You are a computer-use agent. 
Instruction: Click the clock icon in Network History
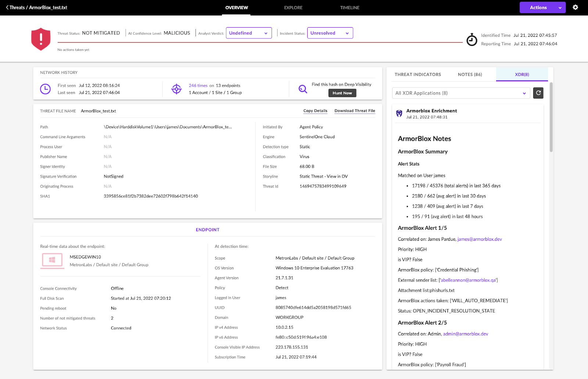click(x=45, y=89)
